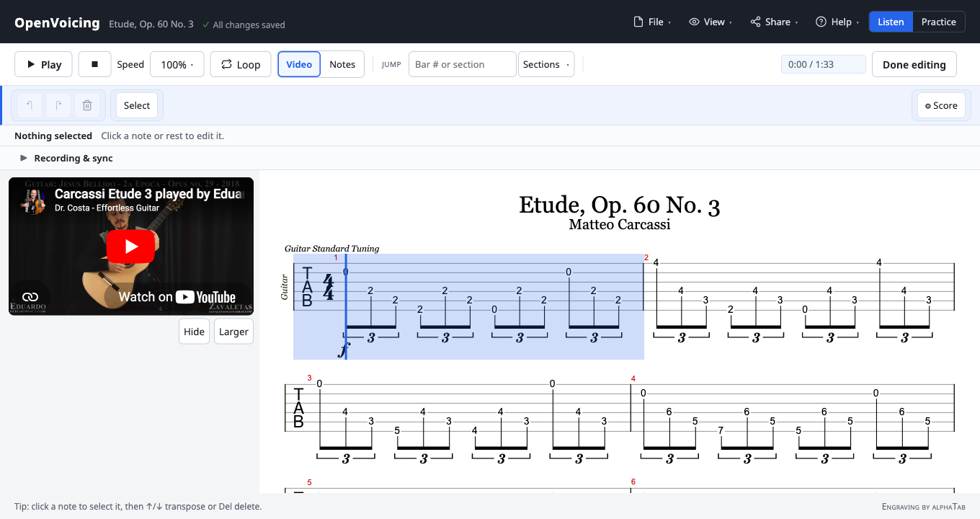This screenshot has width=980, height=519.
Task: Activate the Select tool button
Action: (137, 105)
